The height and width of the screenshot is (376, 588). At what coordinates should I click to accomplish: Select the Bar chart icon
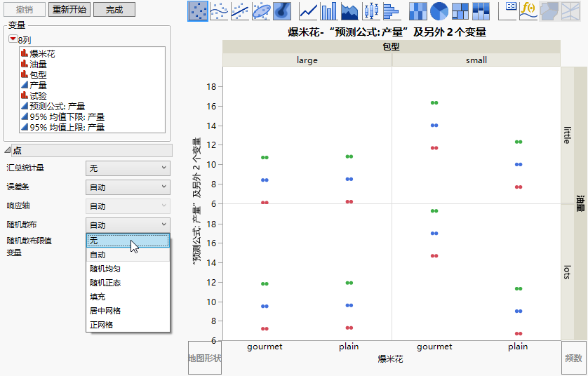(x=328, y=11)
